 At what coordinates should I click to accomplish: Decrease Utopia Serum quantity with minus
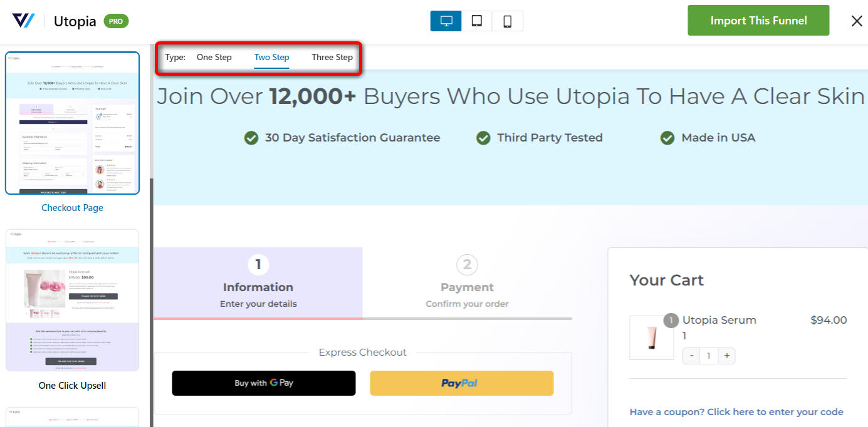coord(691,356)
